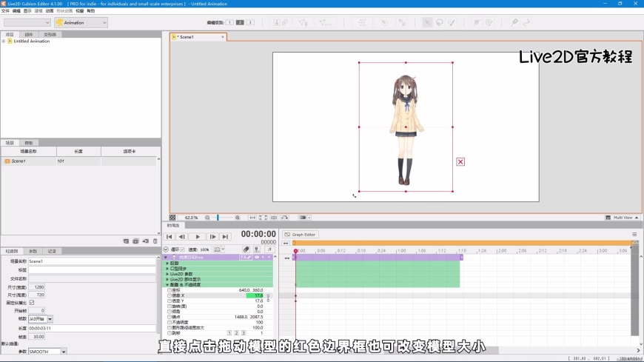Expand the Untitled Animation tree node
The height and width of the screenshot is (362, 644).
4,41
